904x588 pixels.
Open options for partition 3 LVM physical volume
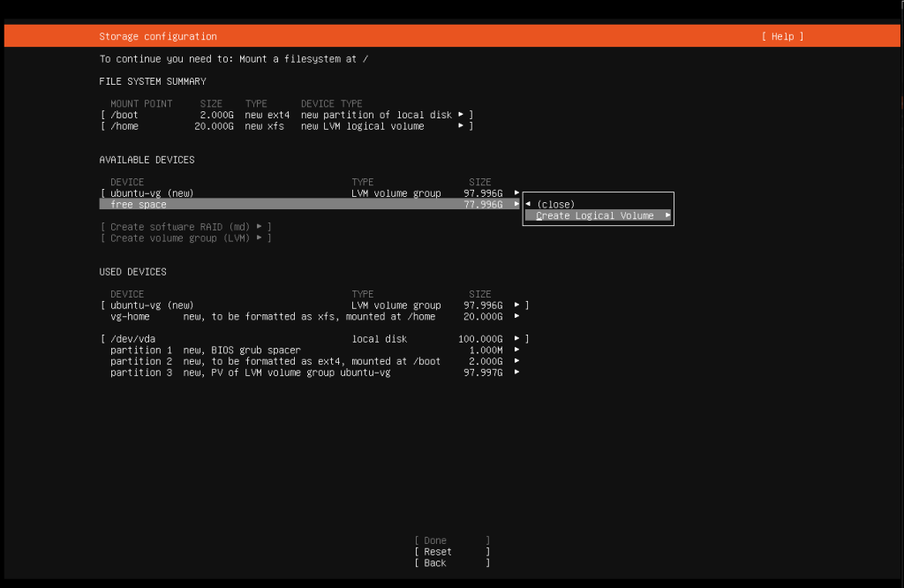[x=516, y=372]
